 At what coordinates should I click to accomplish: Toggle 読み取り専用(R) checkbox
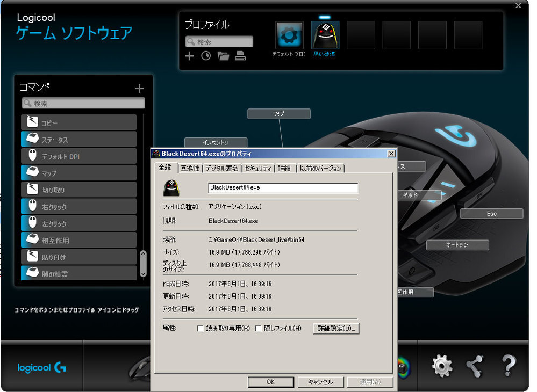201,329
